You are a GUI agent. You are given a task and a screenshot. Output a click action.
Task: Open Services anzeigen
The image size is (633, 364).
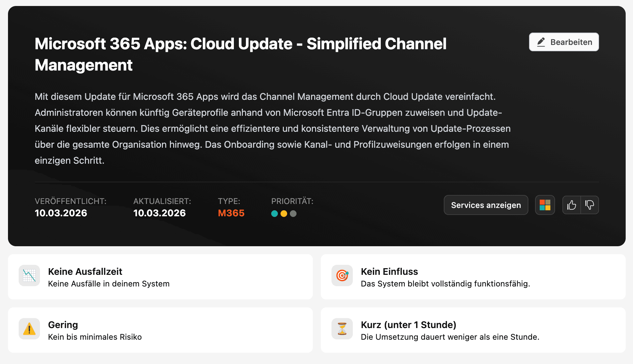tap(486, 205)
